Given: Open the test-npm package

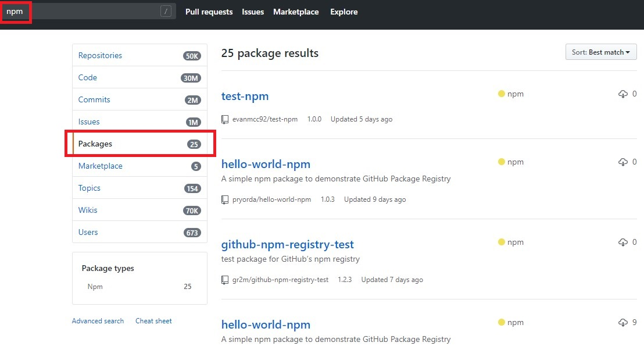Looking at the screenshot, I should [245, 96].
